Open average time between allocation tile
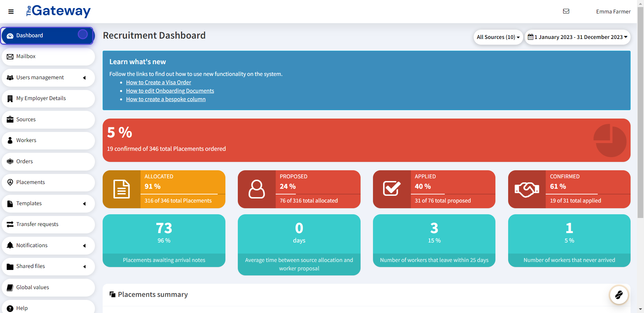Viewport: 644px width, 313px height. click(x=299, y=245)
